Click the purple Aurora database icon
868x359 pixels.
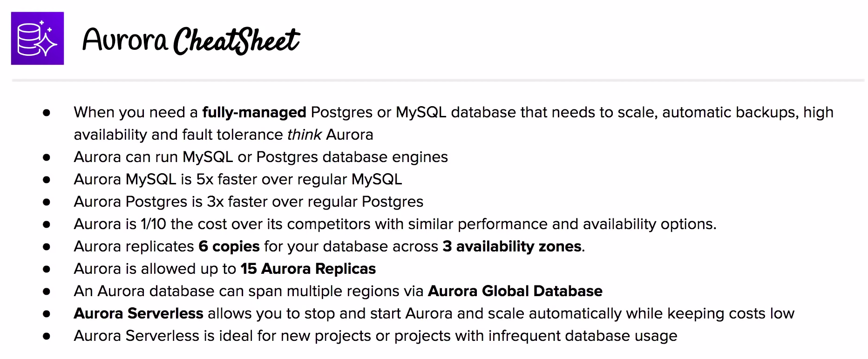pyautogui.click(x=37, y=38)
